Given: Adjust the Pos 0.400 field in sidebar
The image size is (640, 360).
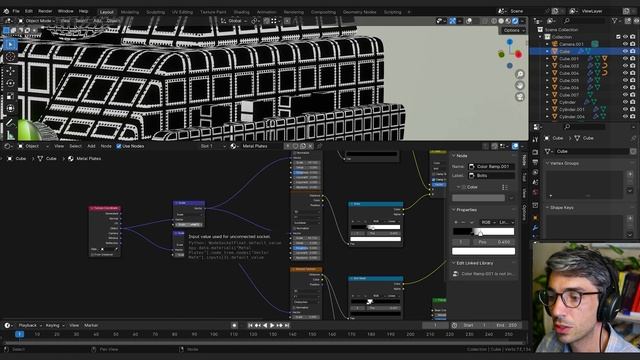Looking at the screenshot, I should 495,242.
